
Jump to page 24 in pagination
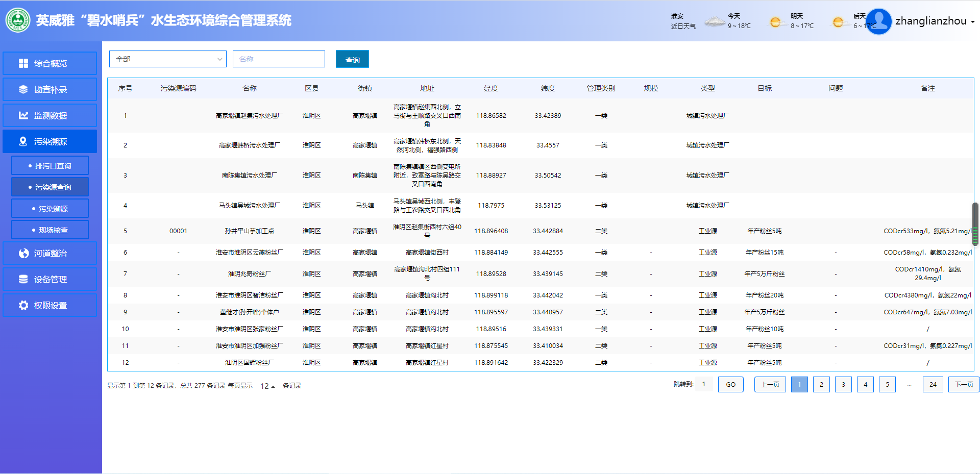click(x=933, y=385)
